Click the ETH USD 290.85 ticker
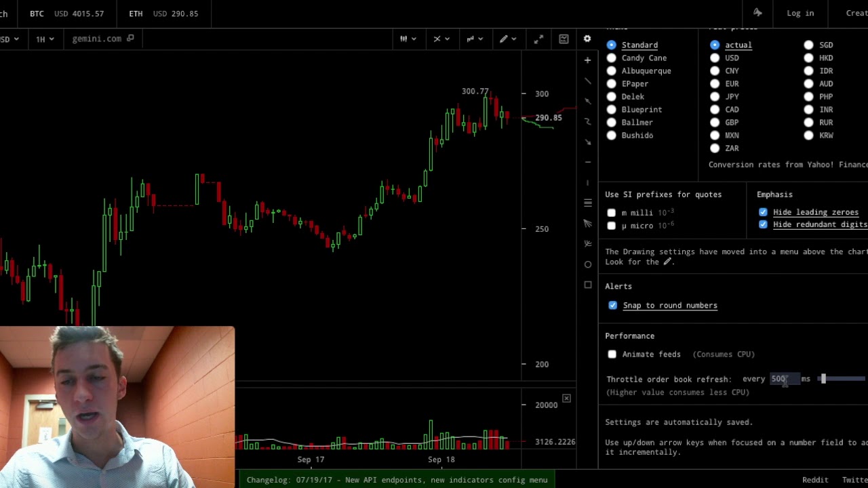This screenshot has width=868, height=488. (x=163, y=14)
